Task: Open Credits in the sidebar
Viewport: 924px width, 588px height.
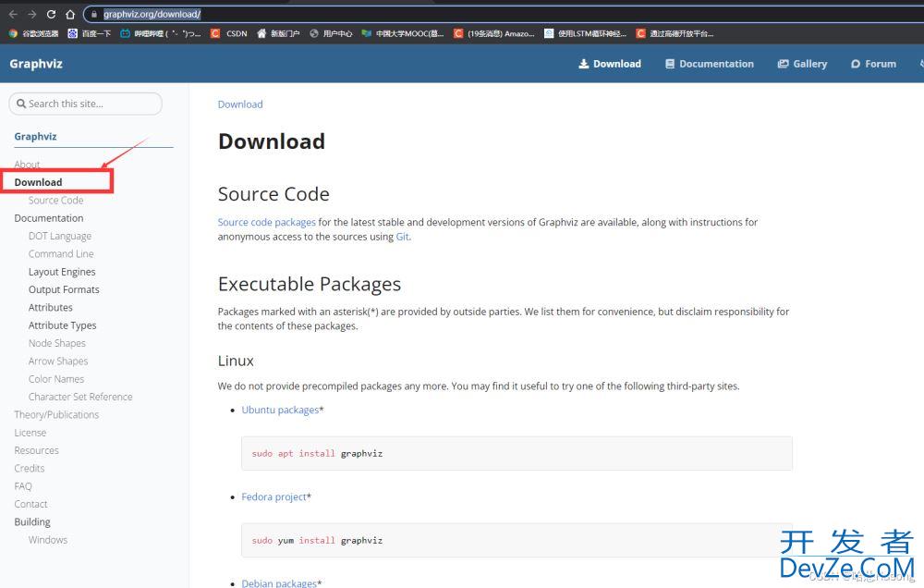Action: tap(30, 469)
